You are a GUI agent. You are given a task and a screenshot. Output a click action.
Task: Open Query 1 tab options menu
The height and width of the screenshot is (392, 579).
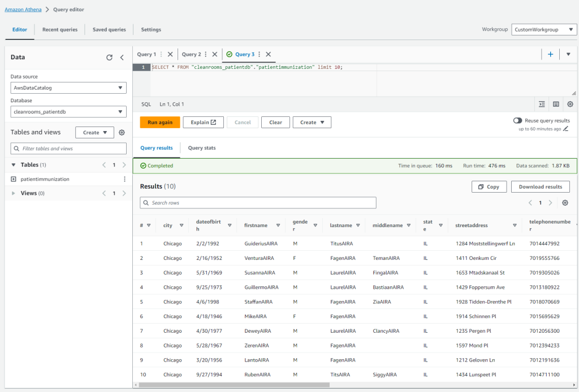(161, 54)
